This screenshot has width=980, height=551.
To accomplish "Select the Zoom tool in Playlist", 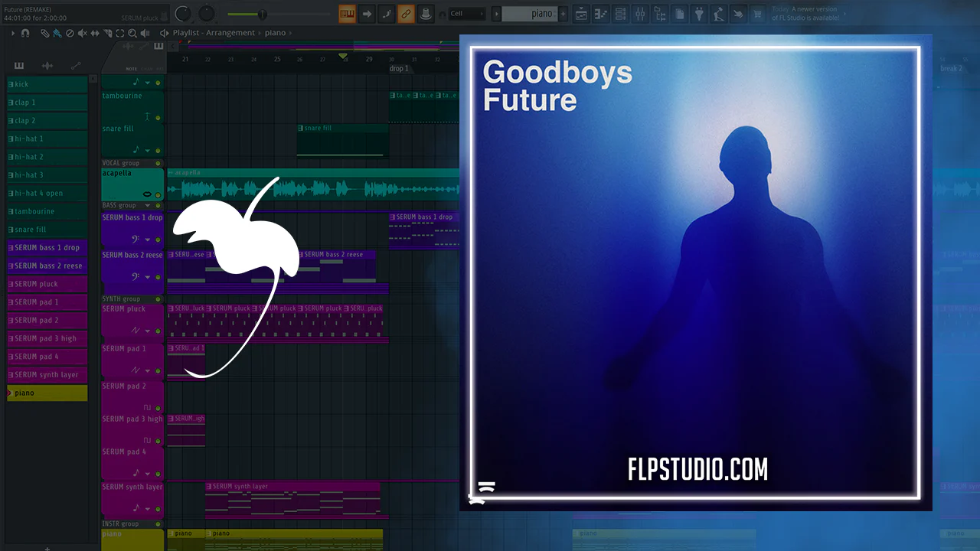I will (132, 33).
